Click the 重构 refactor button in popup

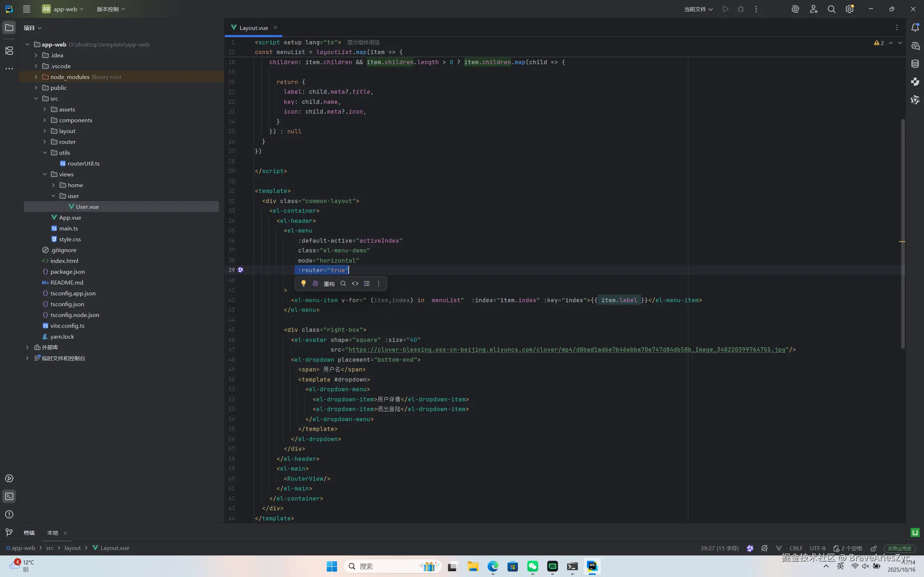[329, 283]
